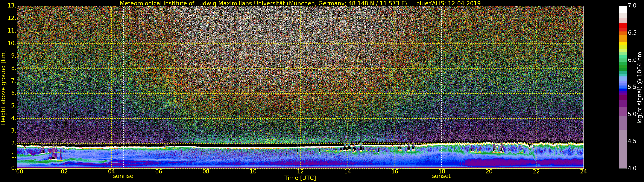Click the time axis tick label '12'
The width and height of the screenshot is (644, 182).
click(300, 171)
